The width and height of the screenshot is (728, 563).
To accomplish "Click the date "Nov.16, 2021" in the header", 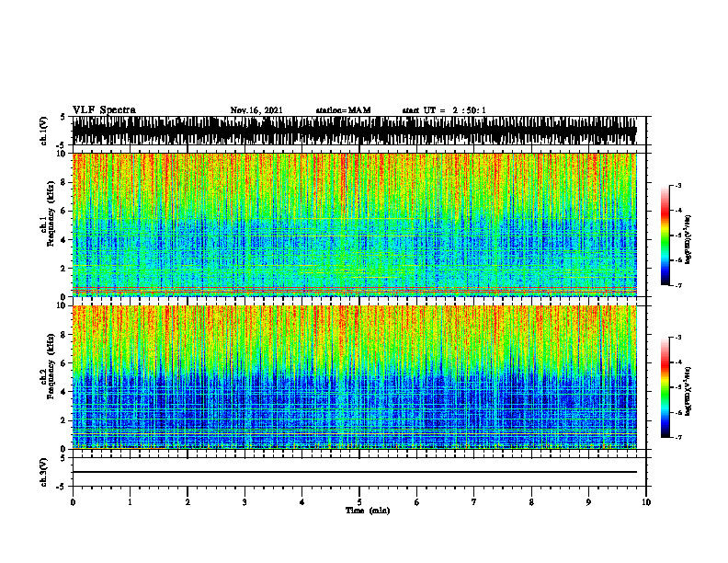I will (256, 110).
